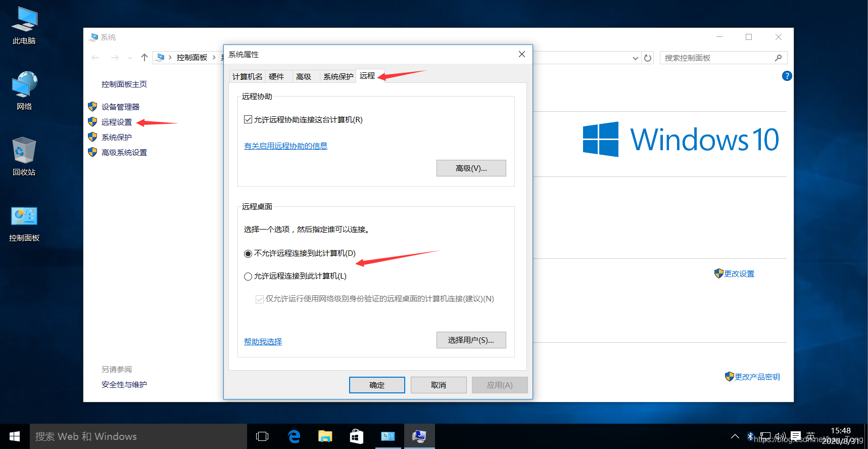Image resolution: width=868 pixels, height=449 pixels.
Task: Toggle network level authentication checkbox
Action: 260,299
